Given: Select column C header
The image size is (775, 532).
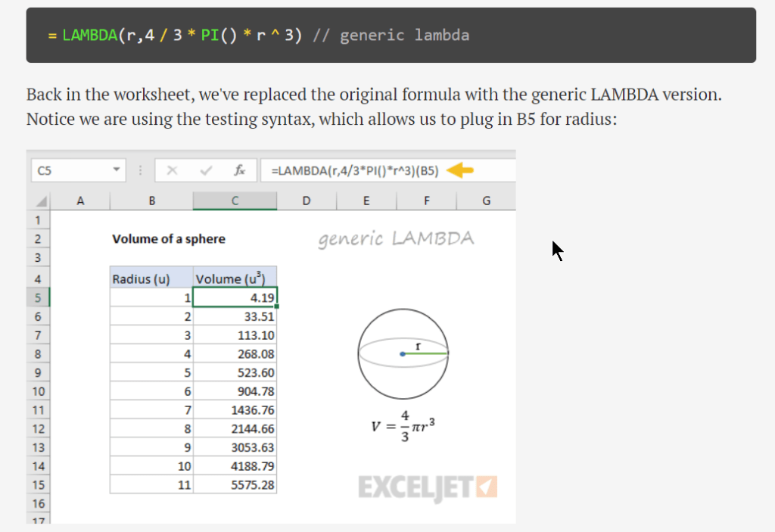Looking at the screenshot, I should (235, 201).
